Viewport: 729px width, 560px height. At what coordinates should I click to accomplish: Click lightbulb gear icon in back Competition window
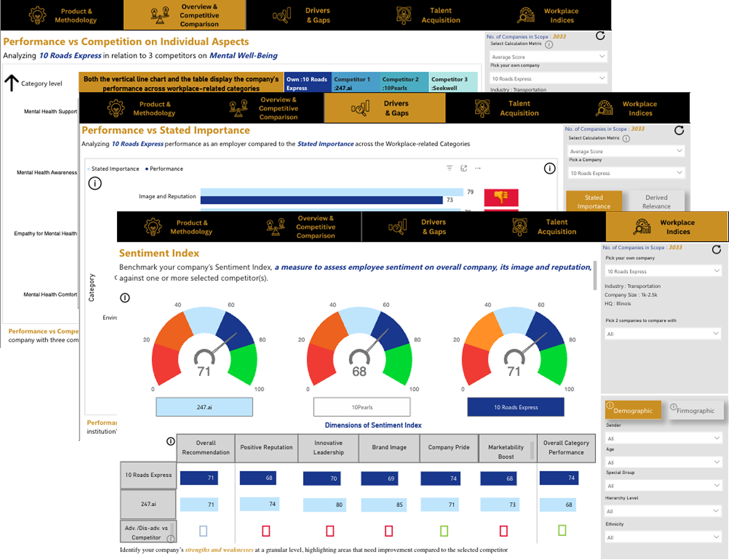37,16
